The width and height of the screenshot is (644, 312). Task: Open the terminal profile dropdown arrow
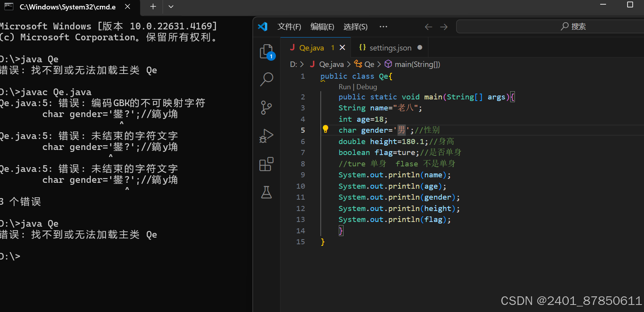(x=171, y=7)
